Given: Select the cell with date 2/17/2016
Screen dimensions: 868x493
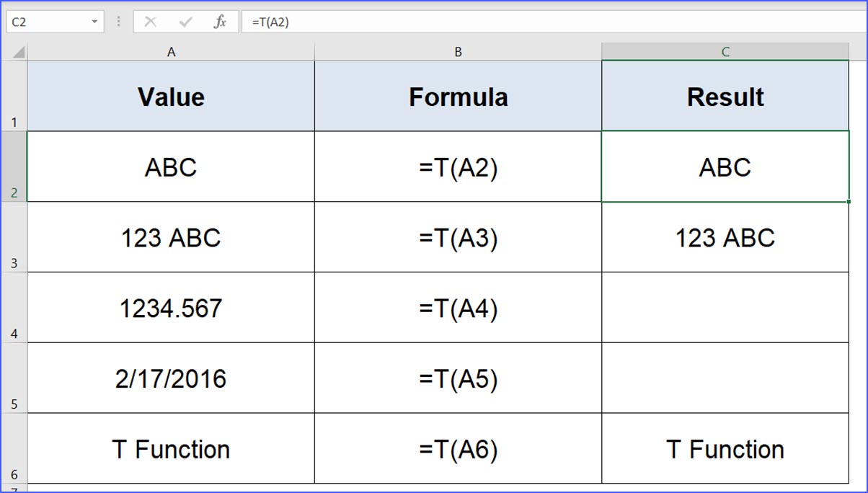Looking at the screenshot, I should click(x=171, y=379).
